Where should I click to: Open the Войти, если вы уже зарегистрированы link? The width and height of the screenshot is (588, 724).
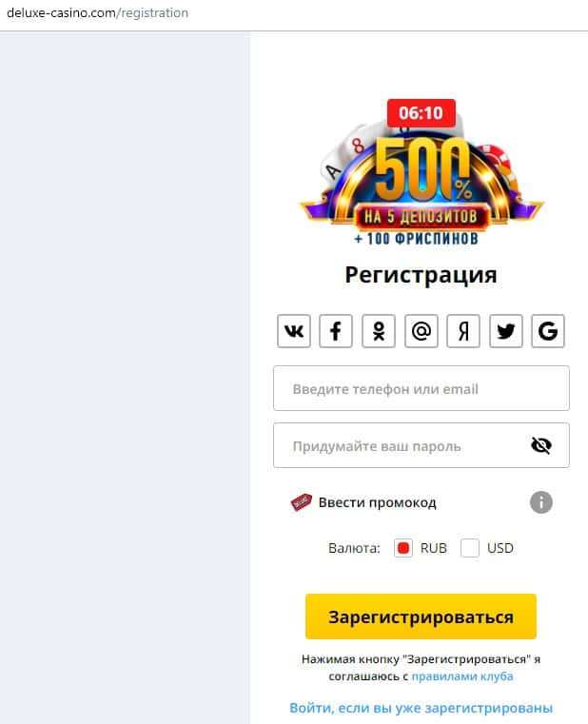tap(421, 708)
